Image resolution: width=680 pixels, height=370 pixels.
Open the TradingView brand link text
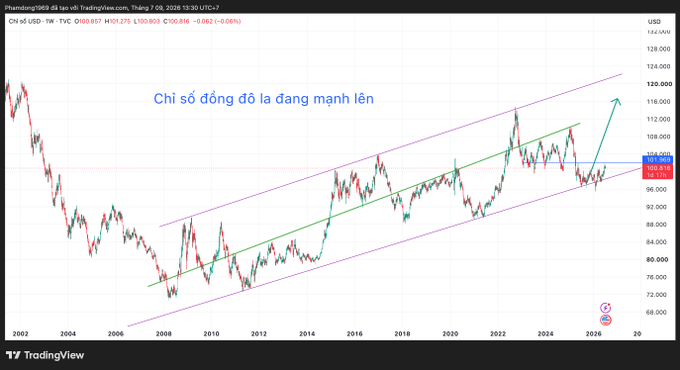[54, 355]
